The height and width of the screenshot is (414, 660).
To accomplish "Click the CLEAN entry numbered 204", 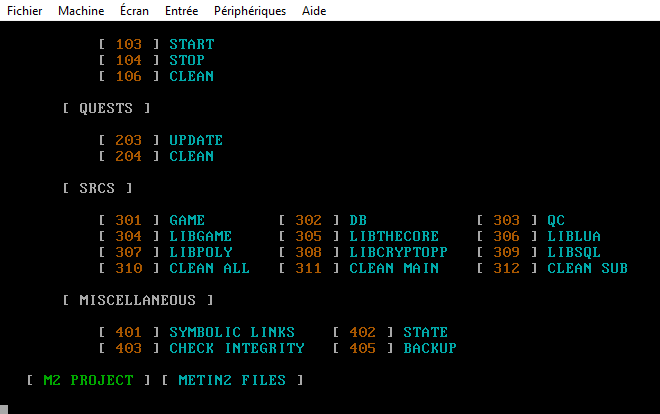I will click(x=192, y=156).
